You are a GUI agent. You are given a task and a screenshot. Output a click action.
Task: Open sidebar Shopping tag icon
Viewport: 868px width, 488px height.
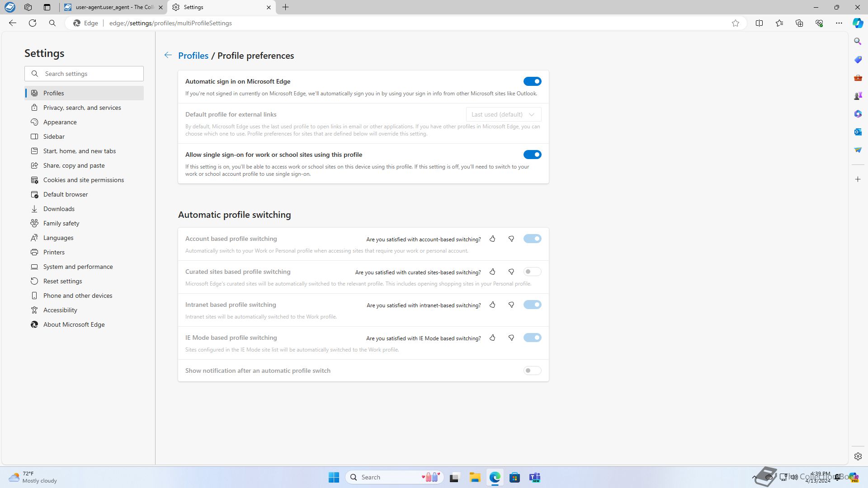tap(858, 60)
